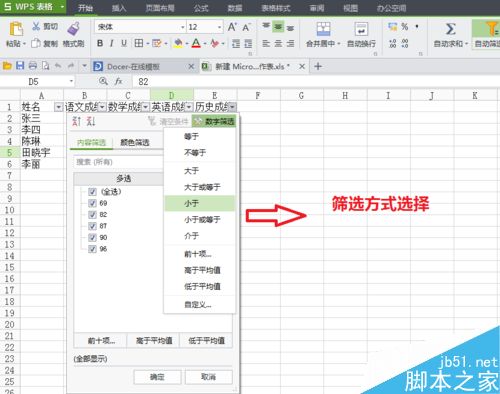Click the red font color A icon

click(x=196, y=43)
